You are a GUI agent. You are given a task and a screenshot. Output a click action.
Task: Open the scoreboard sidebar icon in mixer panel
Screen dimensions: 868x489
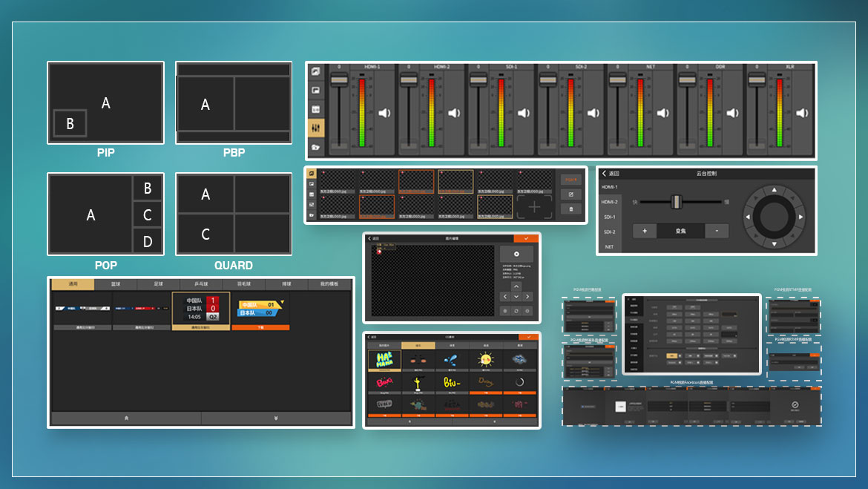[316, 109]
